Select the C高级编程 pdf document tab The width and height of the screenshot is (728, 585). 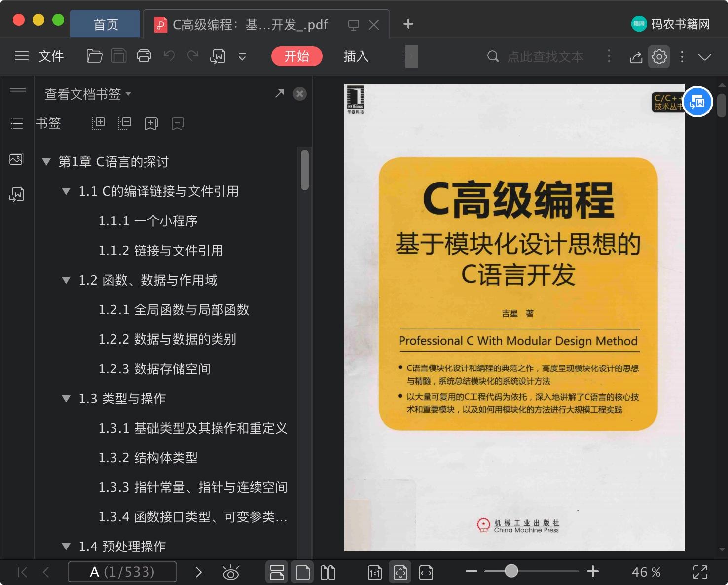(251, 24)
